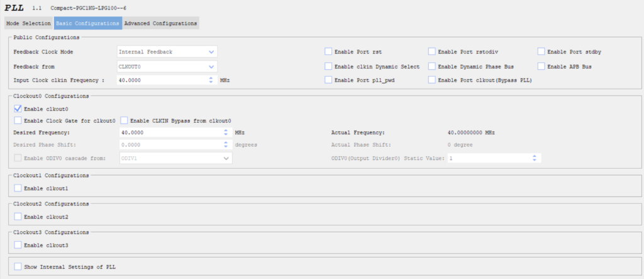Enable Port pll_pwd checkbox

pyautogui.click(x=328, y=81)
